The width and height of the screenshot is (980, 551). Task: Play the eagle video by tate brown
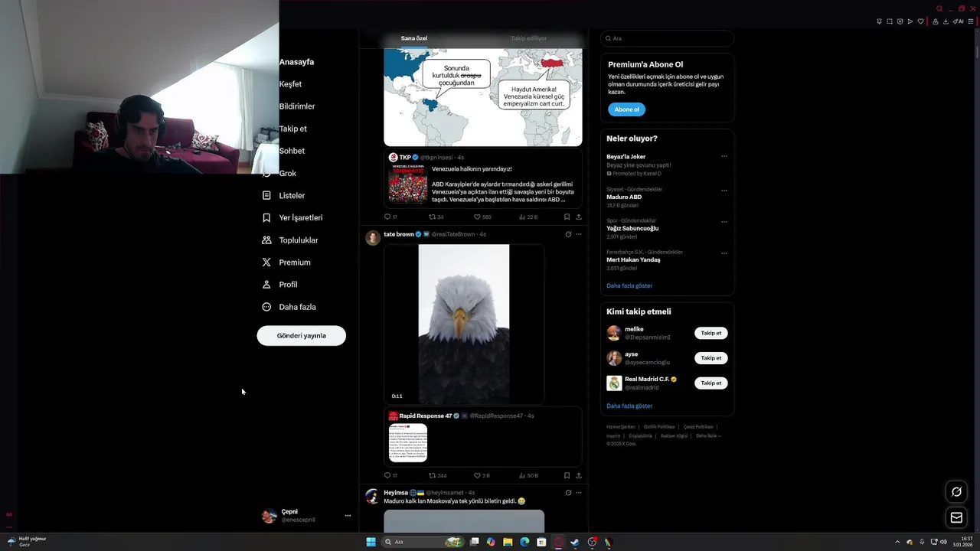464,324
